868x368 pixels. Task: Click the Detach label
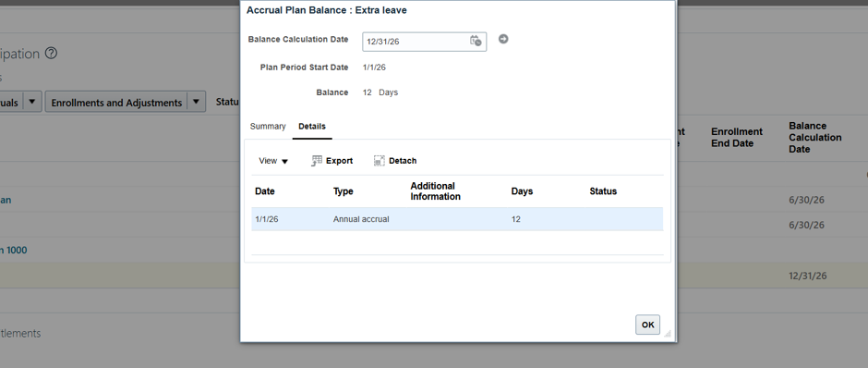pyautogui.click(x=403, y=161)
